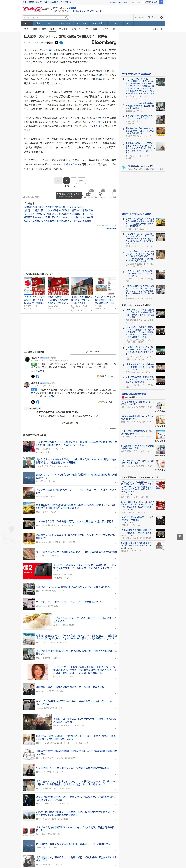Open マイページ link in header
The width and height of the screenshot is (186, 868).
[x=139, y=18]
